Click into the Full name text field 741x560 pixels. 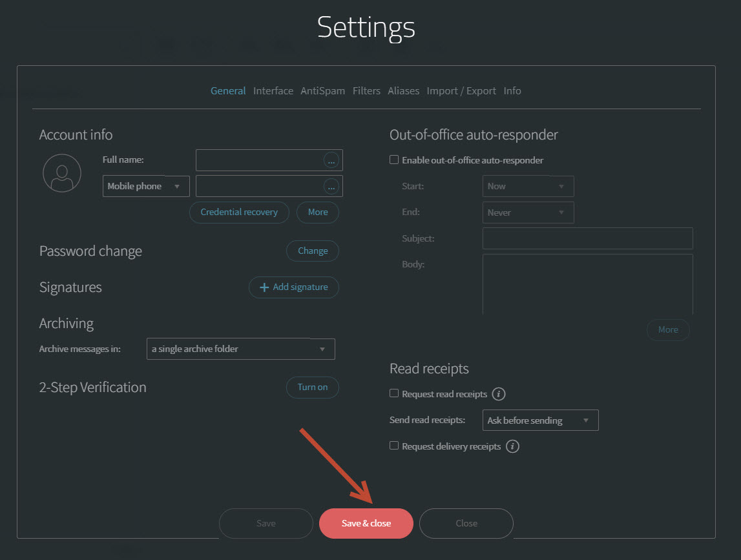pos(258,160)
